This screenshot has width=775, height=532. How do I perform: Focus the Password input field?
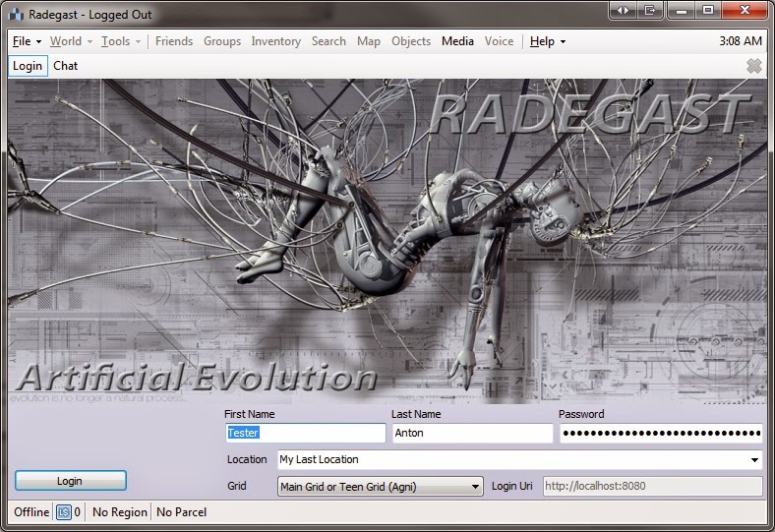pyautogui.click(x=661, y=434)
